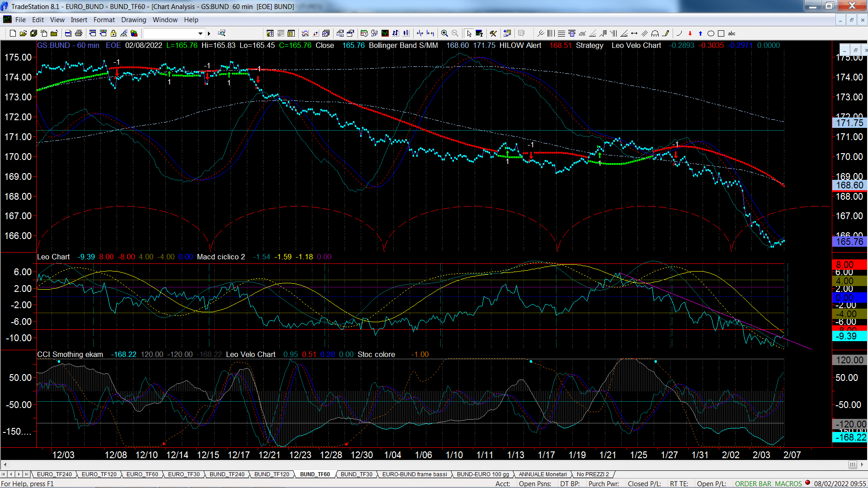
Task: Switch to the EURO_TF30 tab
Action: click(x=184, y=474)
